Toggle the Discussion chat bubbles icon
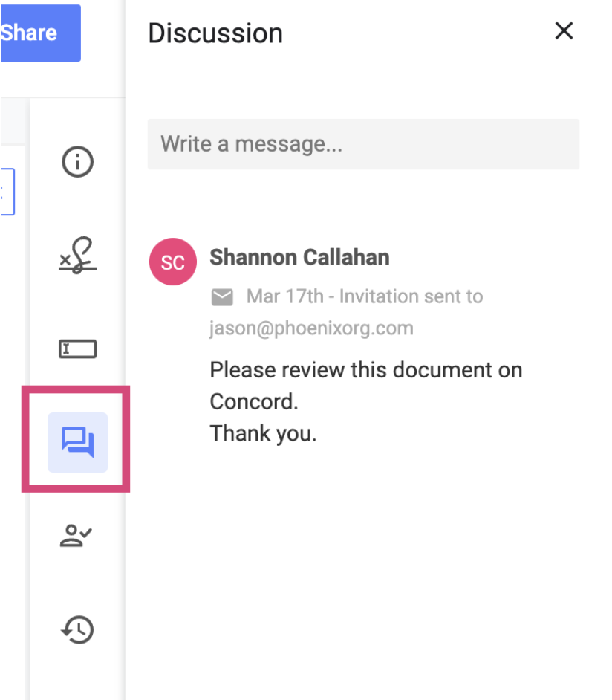Screen dimensions: 612x700 (78, 442)
